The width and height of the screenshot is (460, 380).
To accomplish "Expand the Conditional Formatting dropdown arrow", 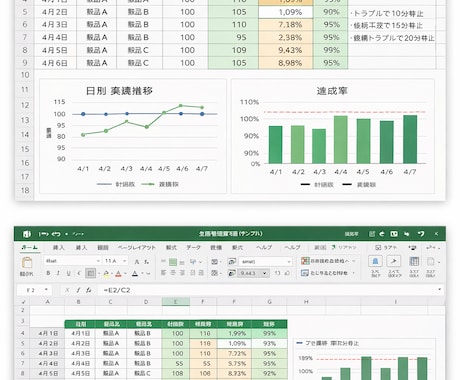I will (x=354, y=261).
